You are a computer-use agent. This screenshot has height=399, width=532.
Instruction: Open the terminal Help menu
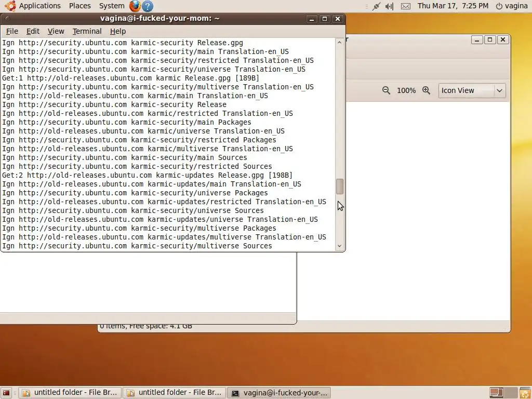[x=118, y=31]
